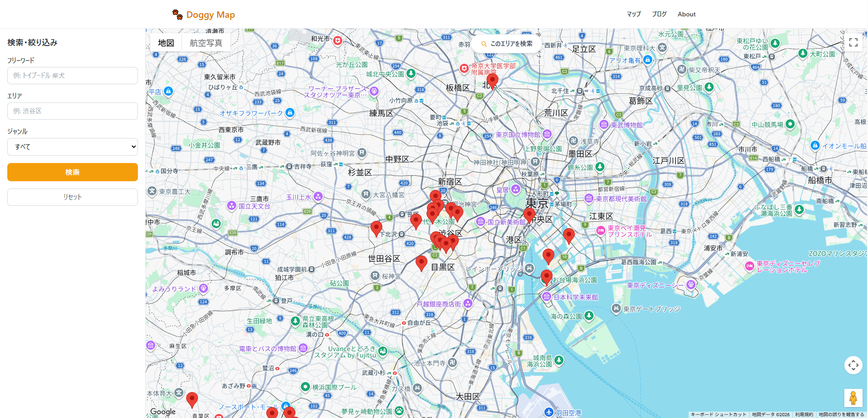Click the Google logo on the map
Viewport: 868px width, 418px height.
[x=162, y=412]
